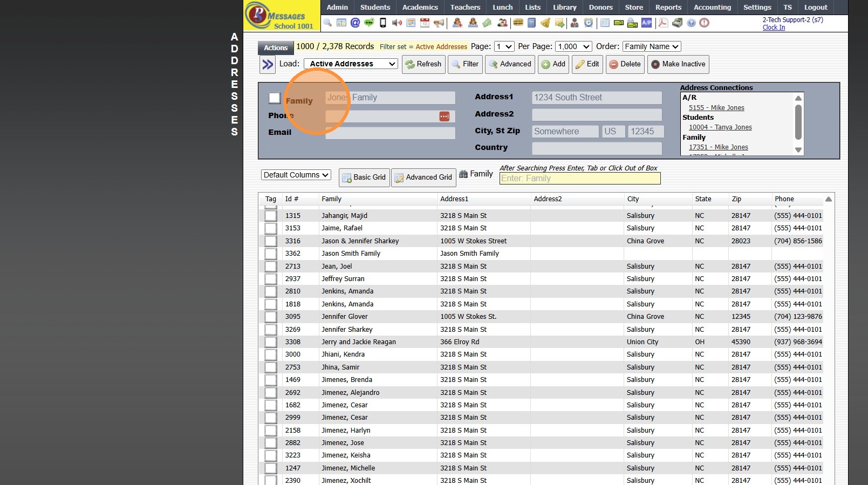Click the Enter: Family search field

(x=579, y=179)
